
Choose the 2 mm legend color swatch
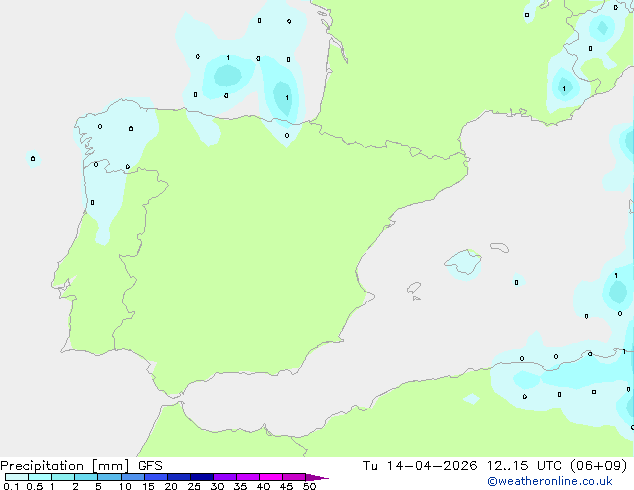[86, 477]
